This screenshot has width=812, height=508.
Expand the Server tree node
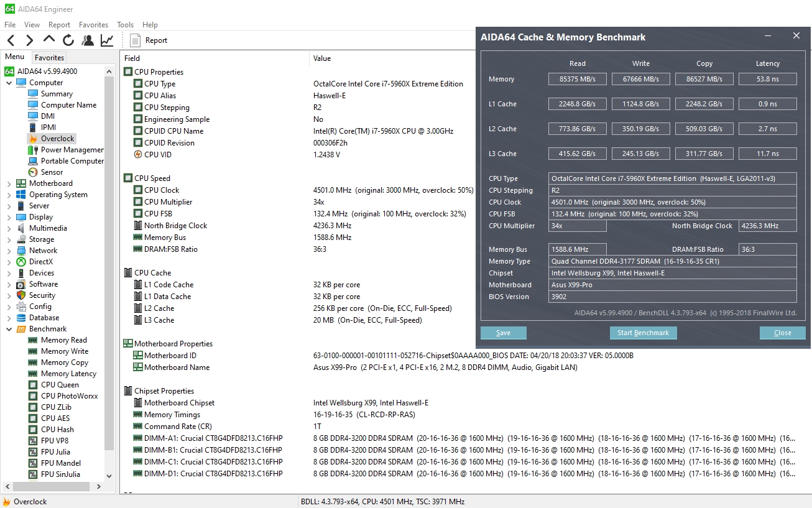click(x=9, y=206)
